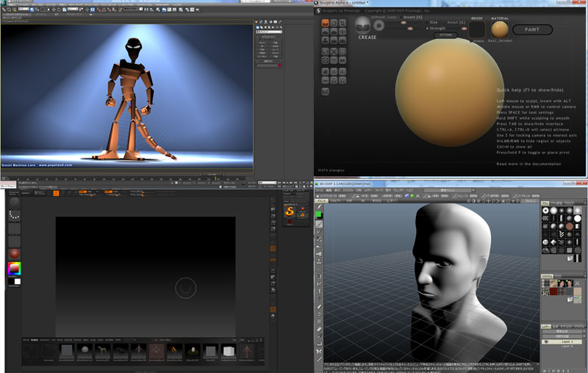Screen dimensions: 588x373
Task: Switch to the Project tab in ZBrush LightBox
Action: click(35, 340)
